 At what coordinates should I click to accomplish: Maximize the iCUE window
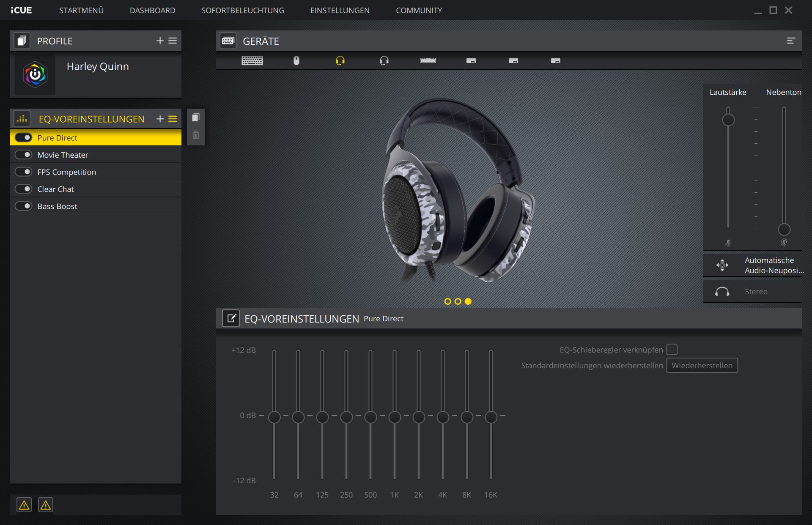pyautogui.click(x=773, y=10)
